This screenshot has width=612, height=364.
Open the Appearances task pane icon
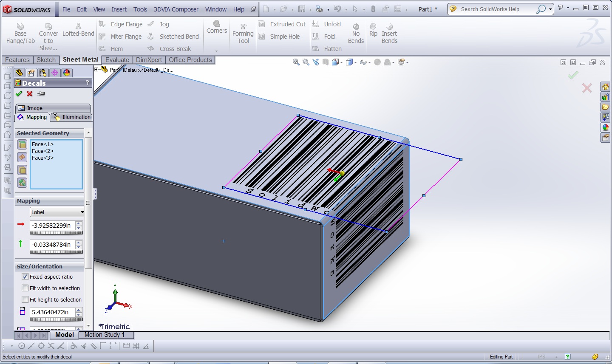point(606,127)
